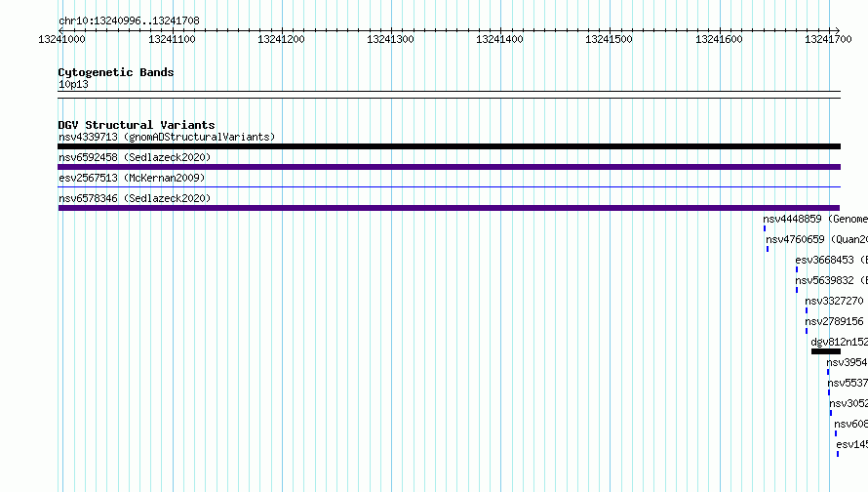Screen dimensions: 868x492
Task: Select the DGV Structural Variants track heading
Action: (137, 125)
